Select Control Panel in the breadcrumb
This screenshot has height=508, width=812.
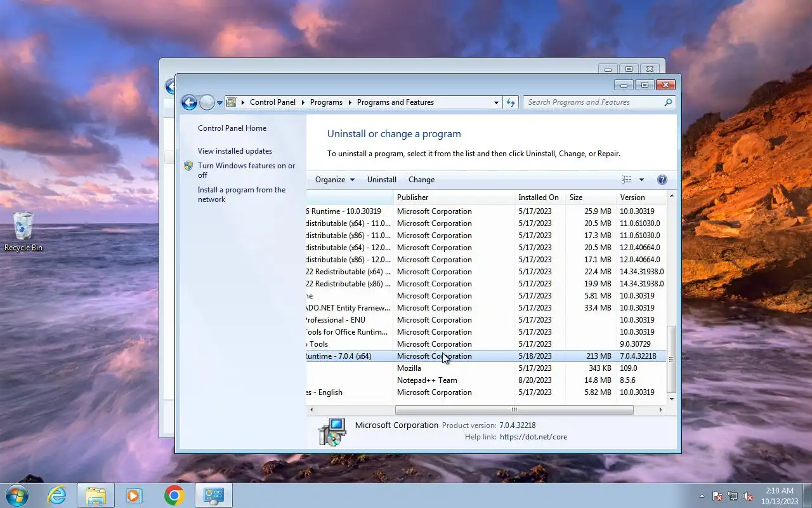pos(273,102)
